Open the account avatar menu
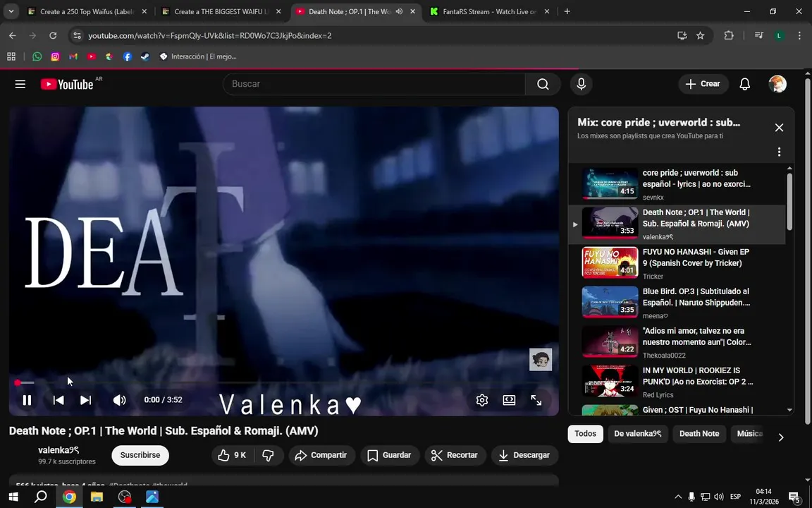The width and height of the screenshot is (812, 508). pyautogui.click(x=777, y=84)
